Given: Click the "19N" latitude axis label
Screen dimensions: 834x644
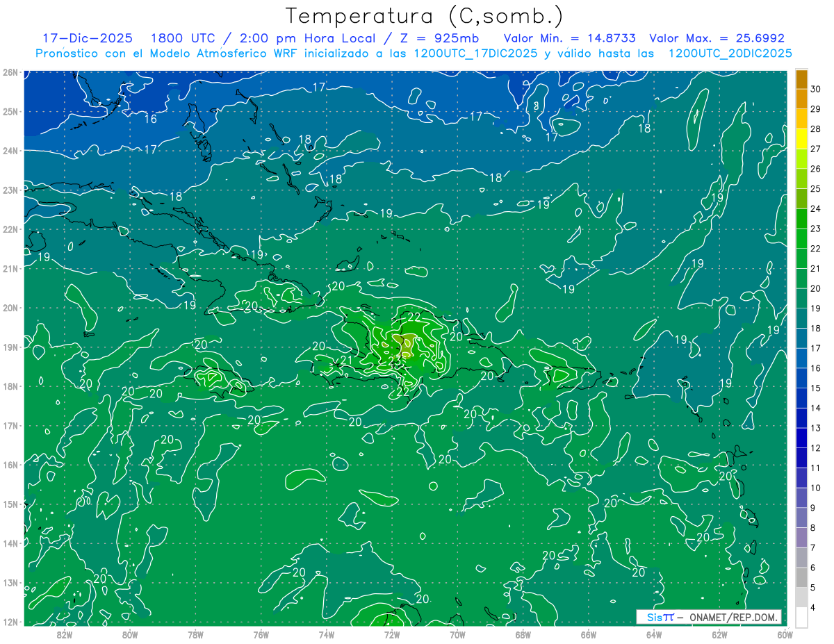Looking at the screenshot, I should tap(10, 347).
